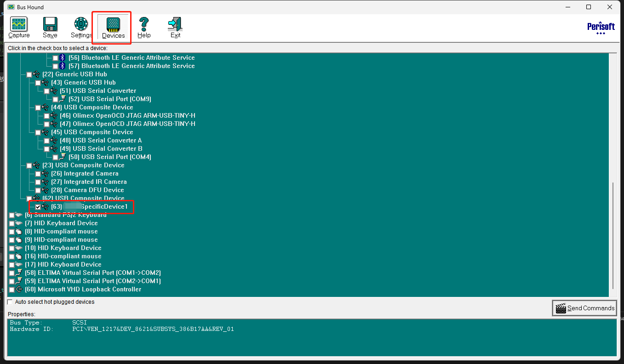Click the USB icon beside (48) USB Serial Converter A
Viewport: 624px width, 364px height.
(x=54, y=140)
